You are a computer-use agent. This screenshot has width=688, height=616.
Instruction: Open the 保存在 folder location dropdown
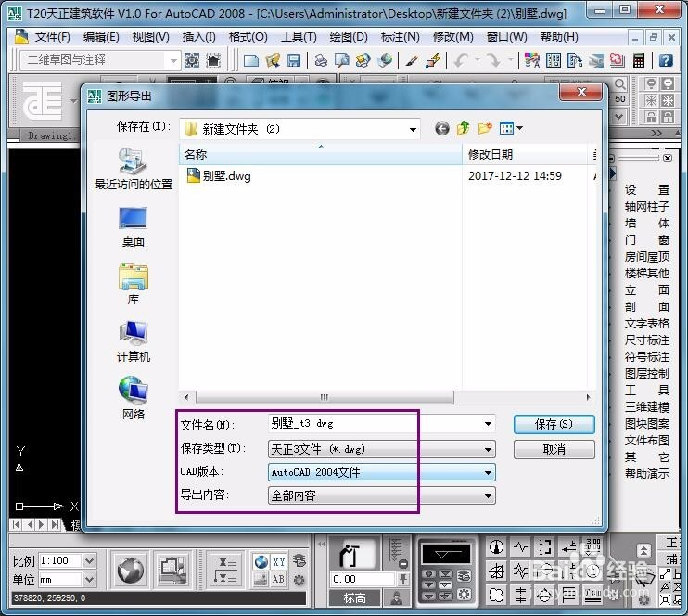(x=413, y=129)
